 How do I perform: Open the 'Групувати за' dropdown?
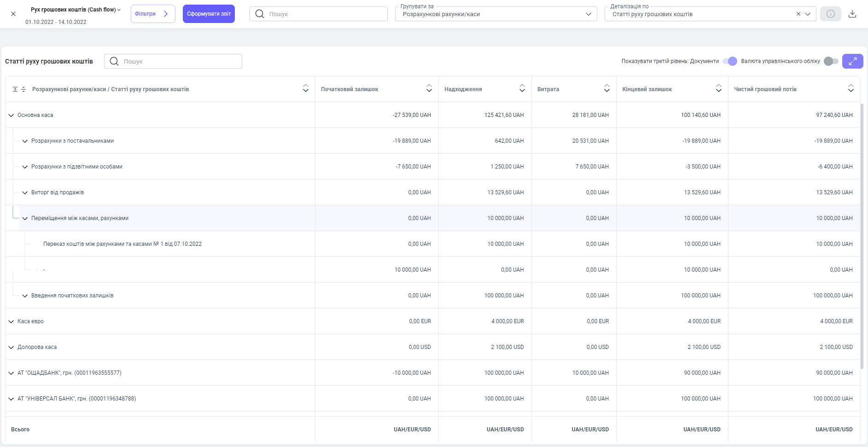click(x=496, y=14)
